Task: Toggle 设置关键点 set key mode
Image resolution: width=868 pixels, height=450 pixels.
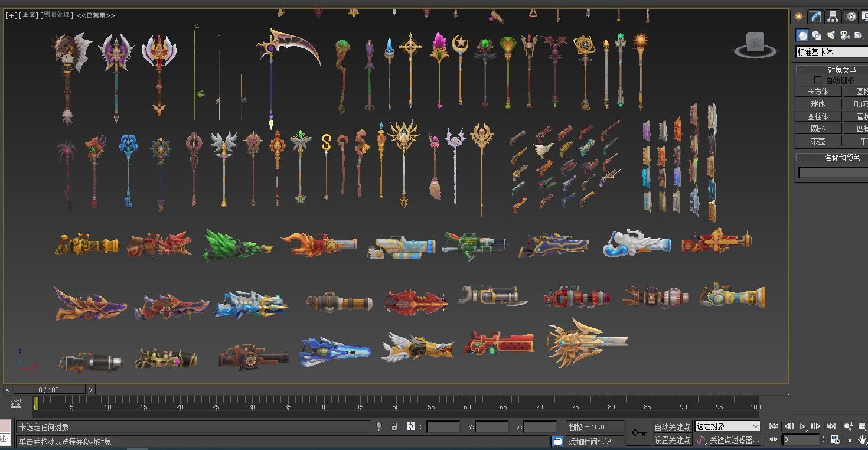Action: point(672,440)
